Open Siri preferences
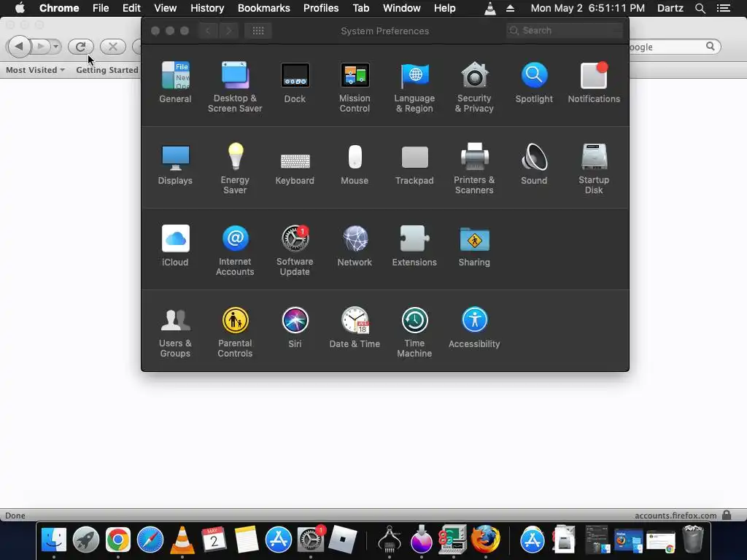The width and height of the screenshot is (747, 560). coord(295,327)
